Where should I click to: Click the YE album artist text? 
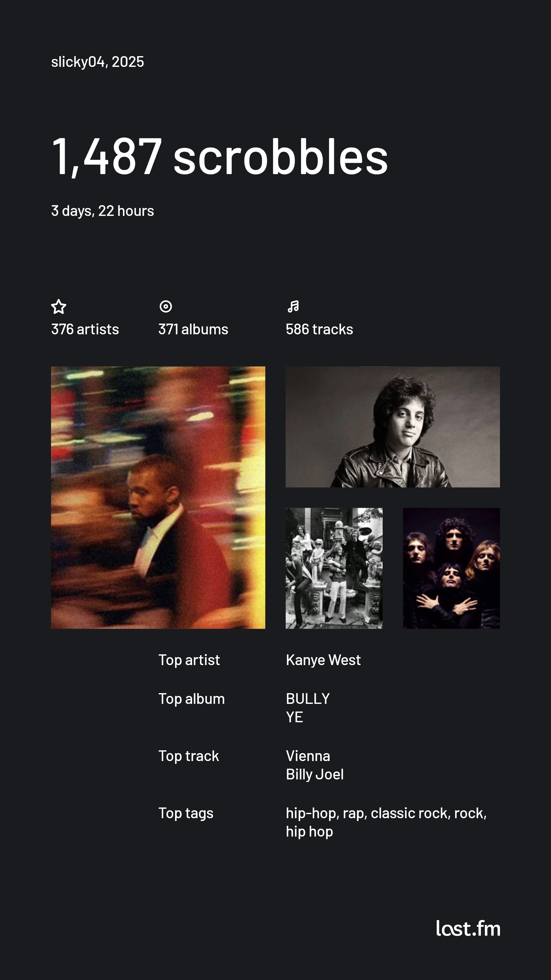tap(294, 717)
